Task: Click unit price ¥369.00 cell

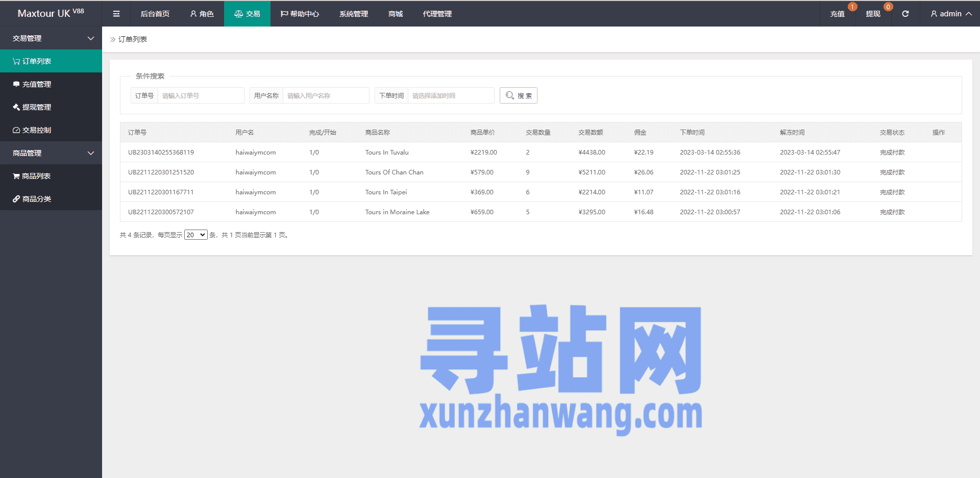Action: pyautogui.click(x=482, y=192)
